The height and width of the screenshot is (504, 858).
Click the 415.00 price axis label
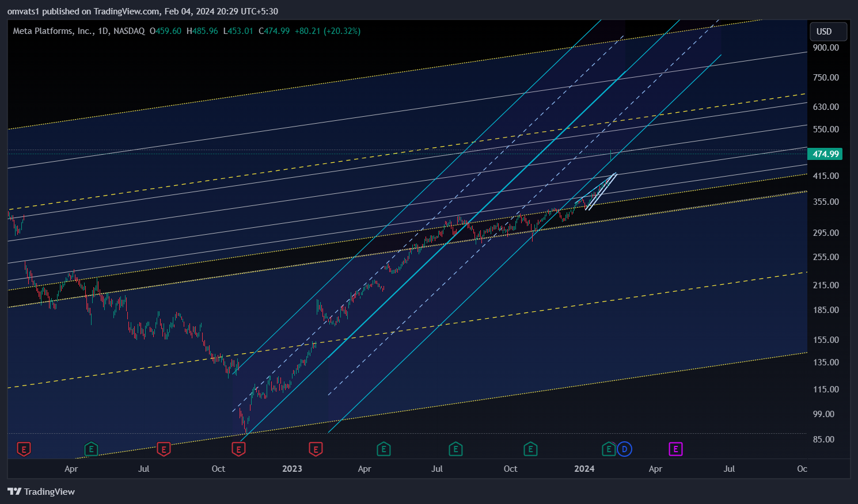coord(826,175)
